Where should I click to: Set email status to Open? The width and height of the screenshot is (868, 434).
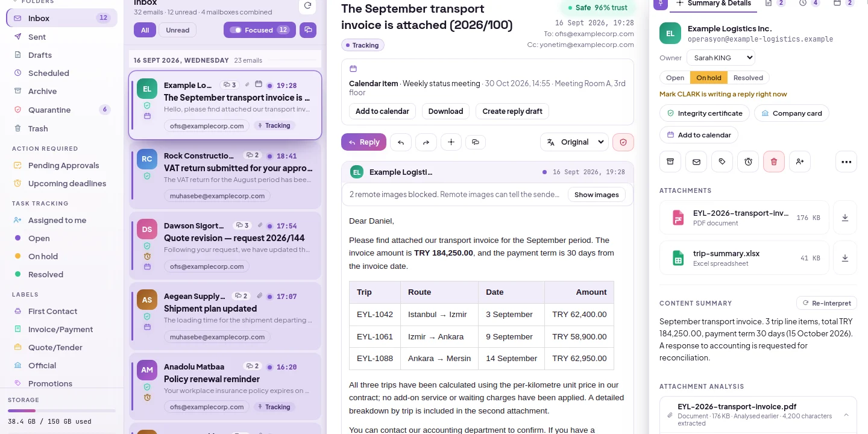[675, 78]
